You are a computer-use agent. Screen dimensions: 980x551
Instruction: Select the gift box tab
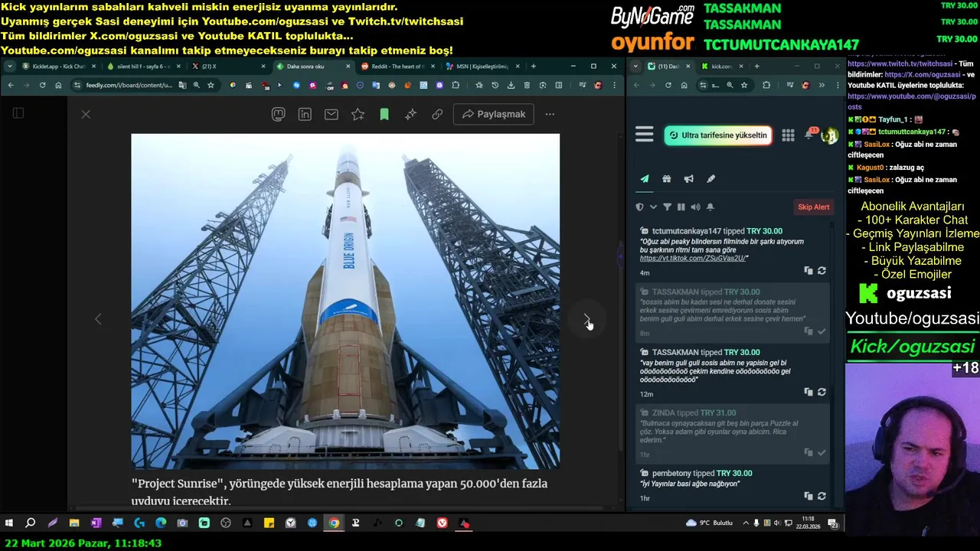pos(667,178)
